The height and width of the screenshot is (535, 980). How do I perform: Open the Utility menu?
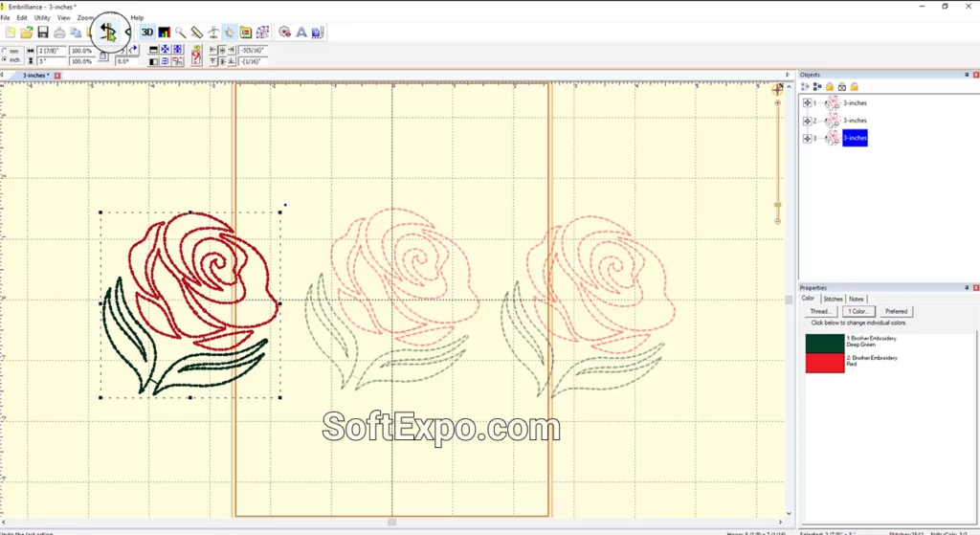pyautogui.click(x=42, y=17)
